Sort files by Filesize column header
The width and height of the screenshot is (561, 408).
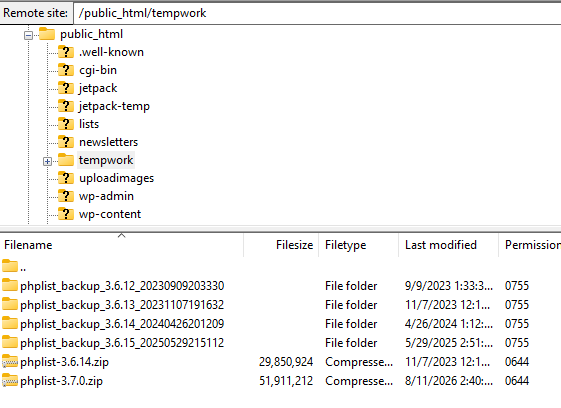click(281, 245)
